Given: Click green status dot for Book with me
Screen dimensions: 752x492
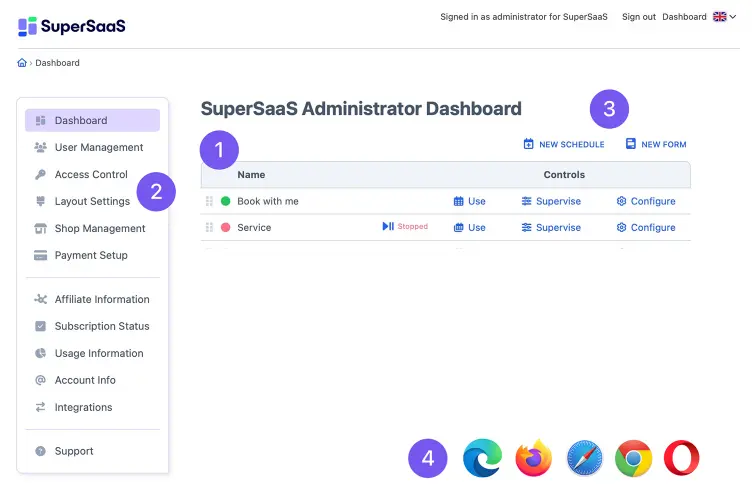Looking at the screenshot, I should click(225, 201).
